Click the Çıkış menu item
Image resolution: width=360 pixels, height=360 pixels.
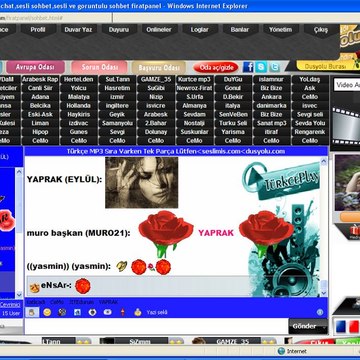point(321,30)
